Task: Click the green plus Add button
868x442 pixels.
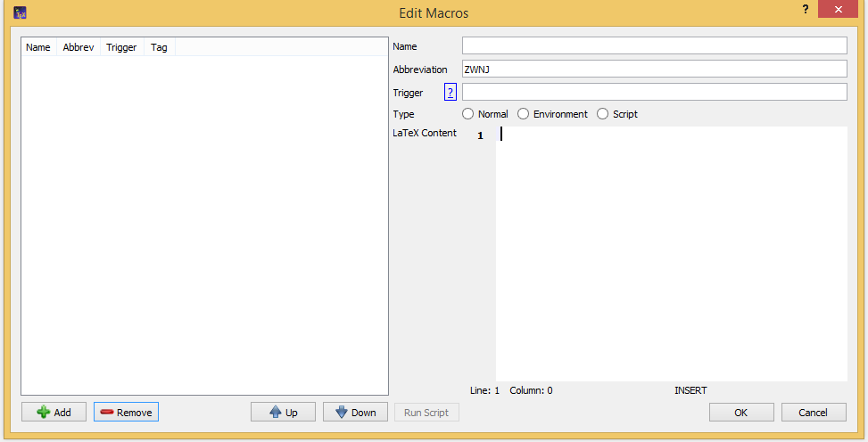Action: point(54,412)
